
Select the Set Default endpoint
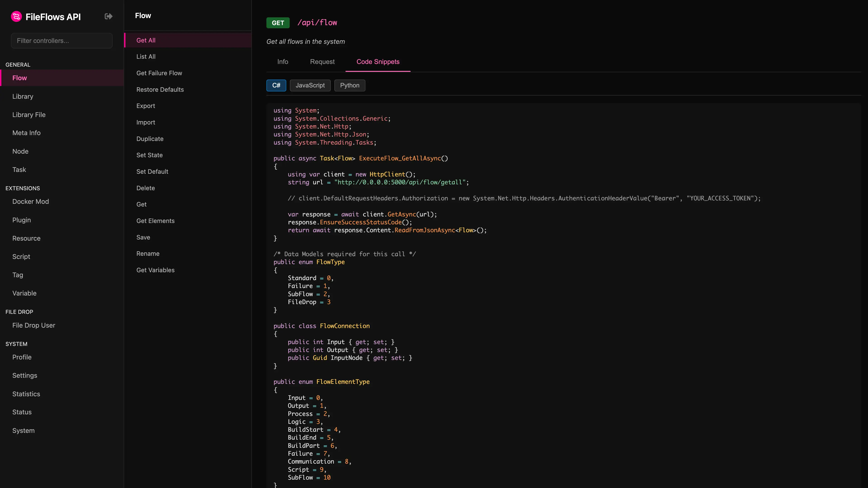tap(188, 171)
